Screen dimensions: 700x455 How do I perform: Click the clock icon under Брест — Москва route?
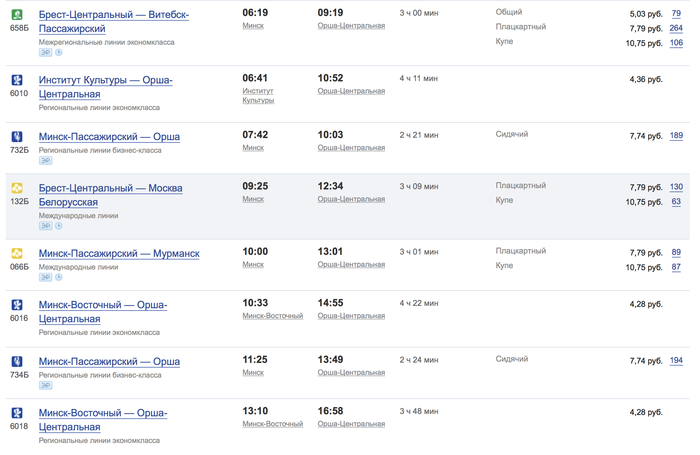[x=58, y=226]
